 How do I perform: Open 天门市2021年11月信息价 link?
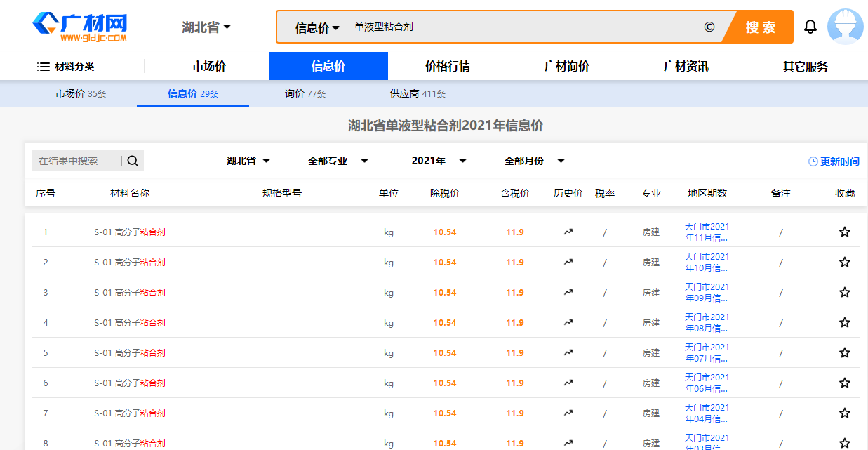pos(707,232)
